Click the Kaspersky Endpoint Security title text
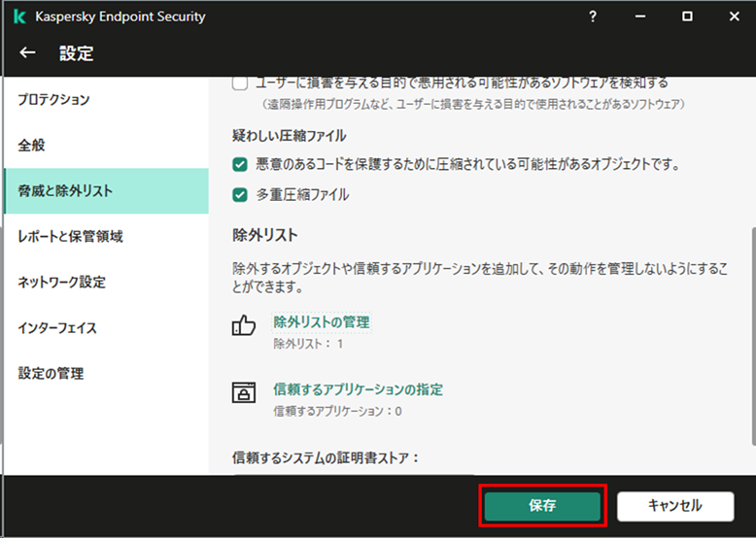This screenshot has width=756, height=538. pyautogui.click(x=120, y=17)
